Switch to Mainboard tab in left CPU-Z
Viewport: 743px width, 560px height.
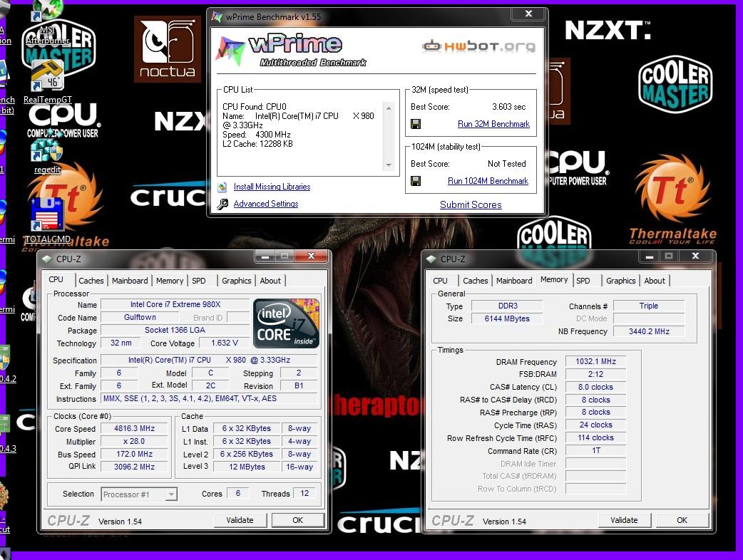(130, 281)
